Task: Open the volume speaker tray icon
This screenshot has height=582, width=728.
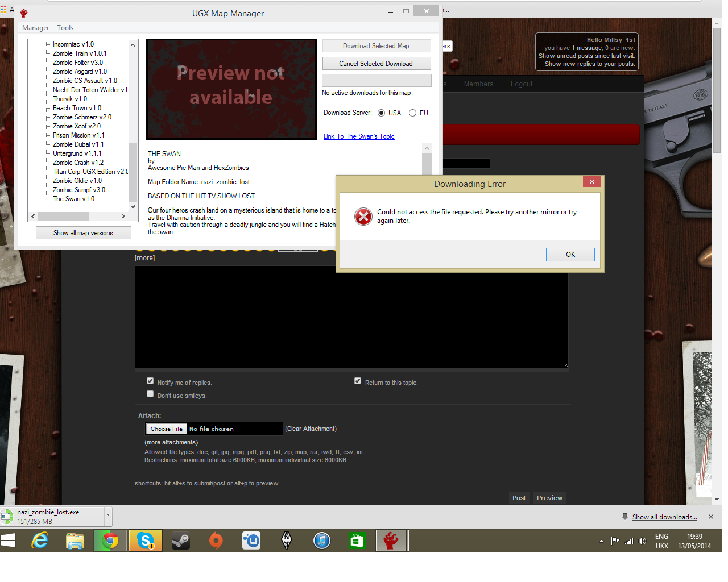Action: pos(642,541)
